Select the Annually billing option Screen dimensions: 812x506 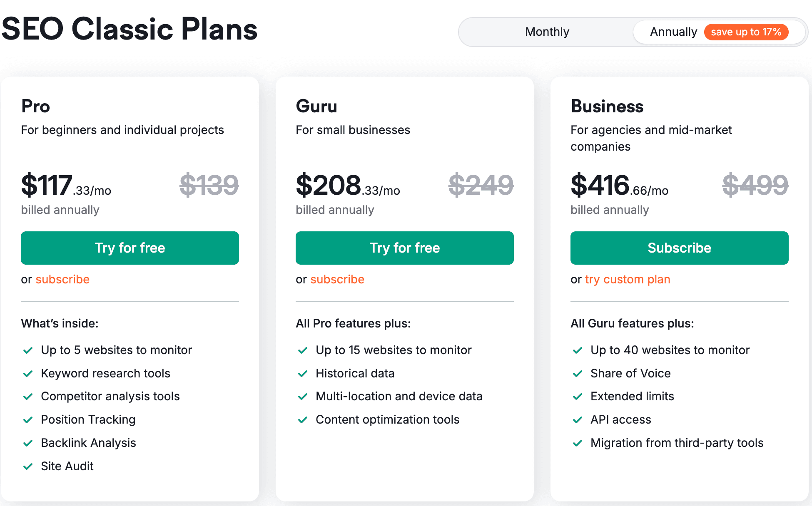click(x=674, y=32)
